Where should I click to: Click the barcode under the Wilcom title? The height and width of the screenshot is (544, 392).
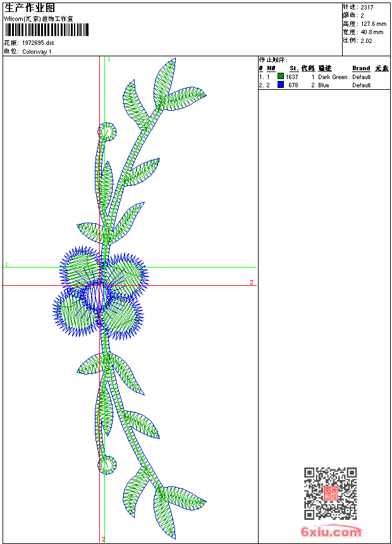pyautogui.click(x=47, y=30)
